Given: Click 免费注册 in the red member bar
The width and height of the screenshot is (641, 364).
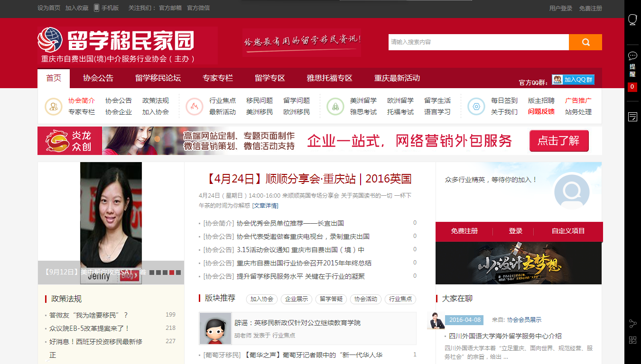Looking at the screenshot, I should [464, 231].
